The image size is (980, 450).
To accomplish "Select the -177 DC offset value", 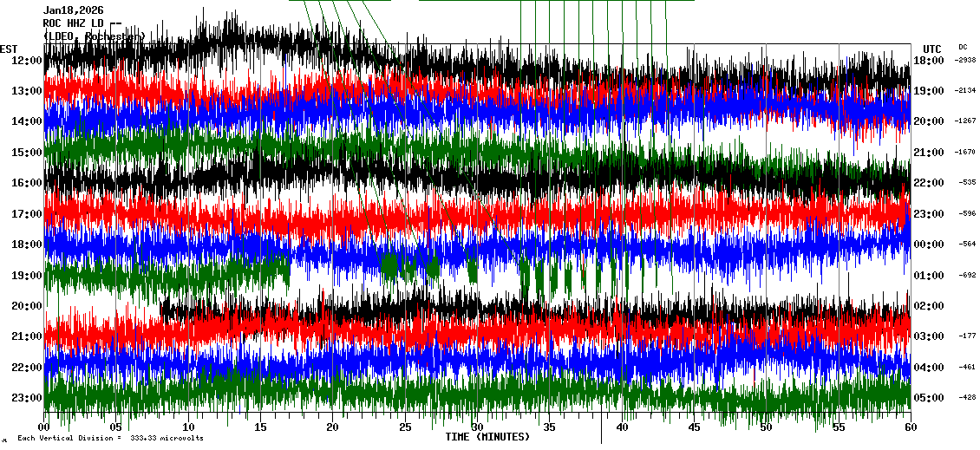I will [967, 336].
